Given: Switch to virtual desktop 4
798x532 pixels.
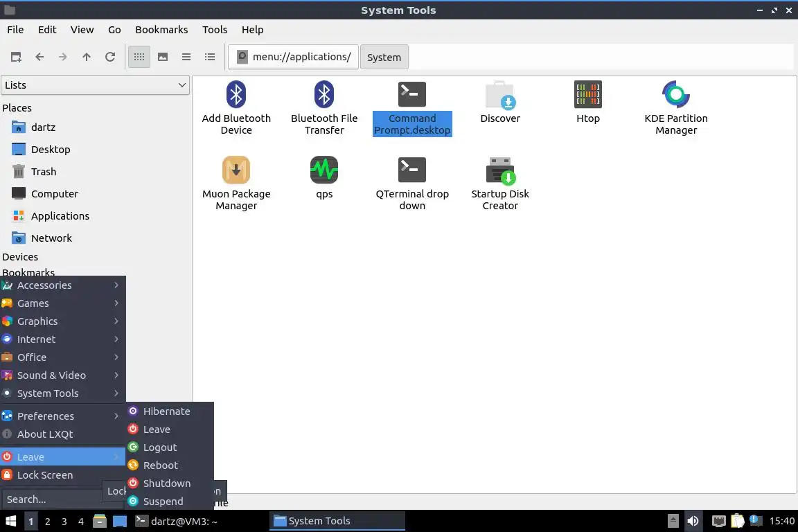Looking at the screenshot, I should (81, 522).
